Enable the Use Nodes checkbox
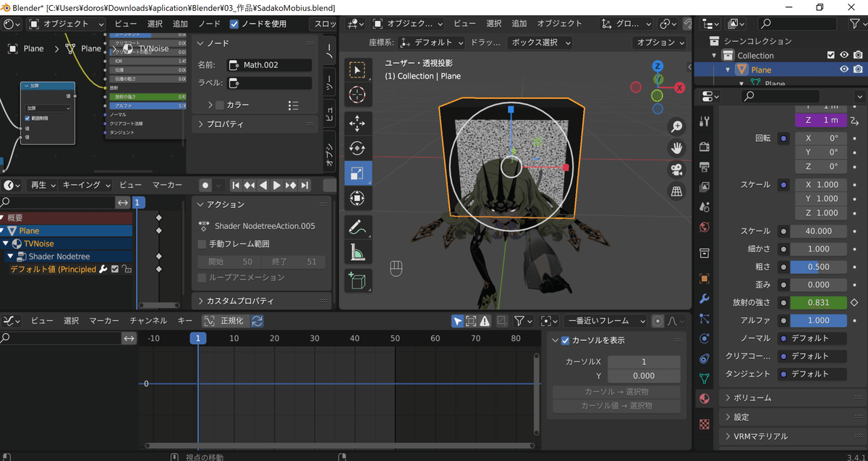This screenshot has width=868, height=461. pyautogui.click(x=234, y=24)
